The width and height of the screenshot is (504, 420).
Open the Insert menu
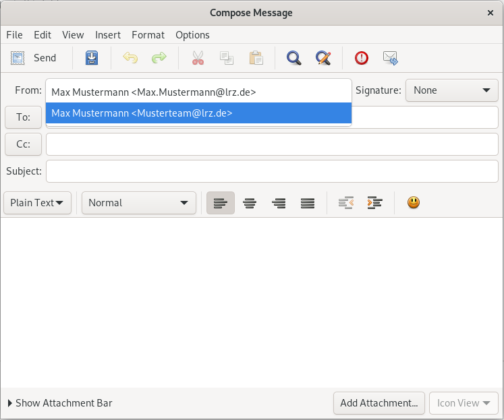click(108, 35)
